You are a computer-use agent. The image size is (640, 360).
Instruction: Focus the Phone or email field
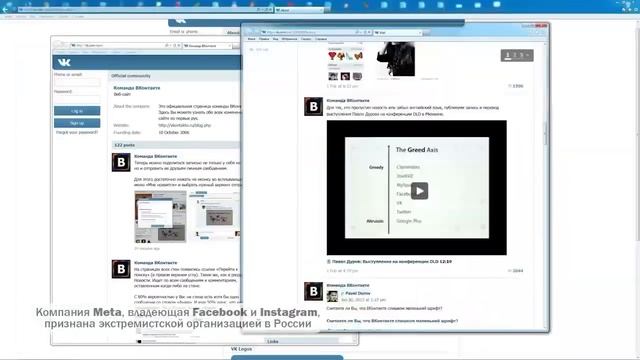[77, 82]
